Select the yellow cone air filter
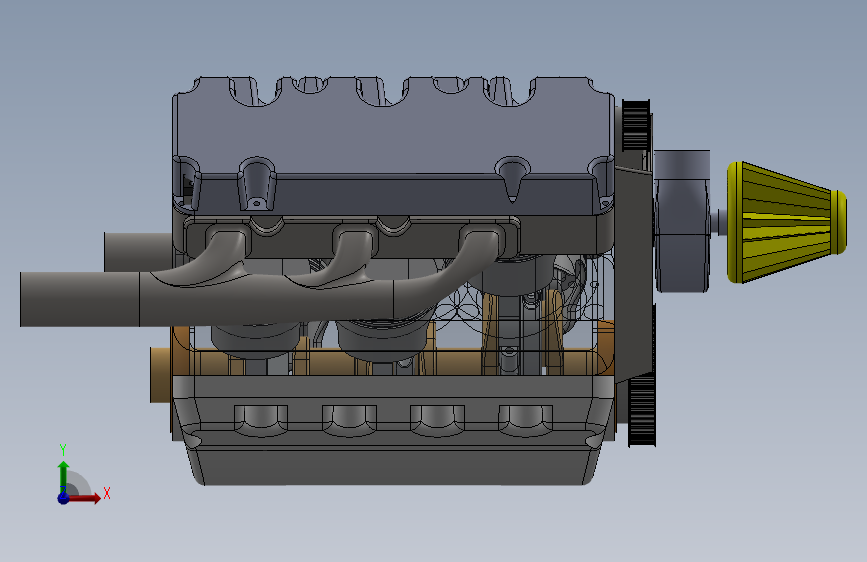This screenshot has height=562, width=867. coord(786,222)
